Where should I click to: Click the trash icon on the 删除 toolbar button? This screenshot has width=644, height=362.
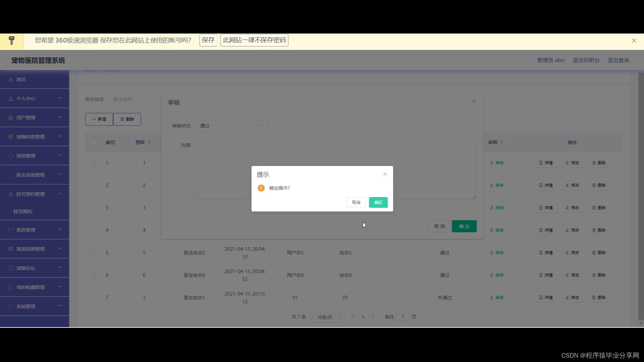pos(122,119)
